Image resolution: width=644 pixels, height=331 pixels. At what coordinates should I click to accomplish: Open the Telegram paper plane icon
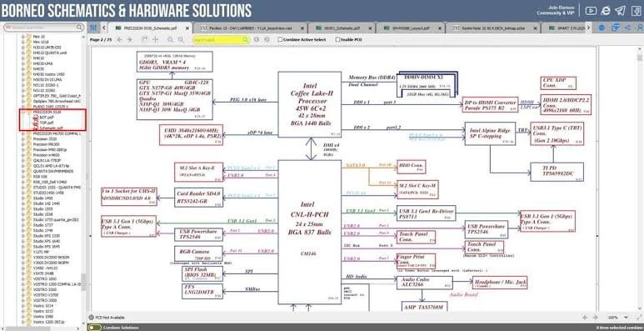click(620, 11)
